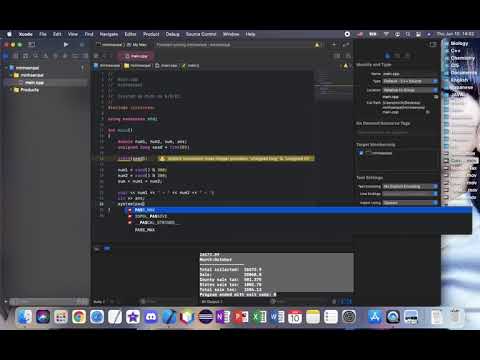Click the reveal-in-Finder arrow beside Full Path
The image size is (480, 360).
click(427, 112)
